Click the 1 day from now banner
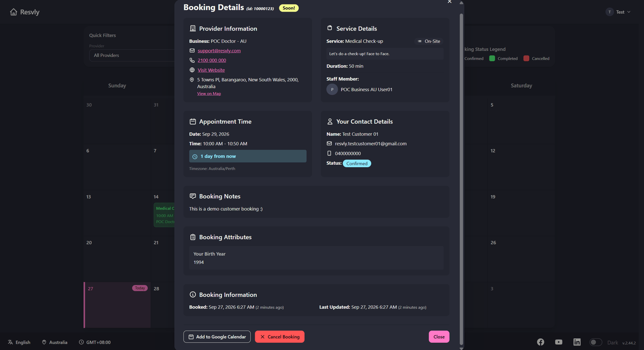The width and height of the screenshot is (644, 350). click(x=248, y=156)
